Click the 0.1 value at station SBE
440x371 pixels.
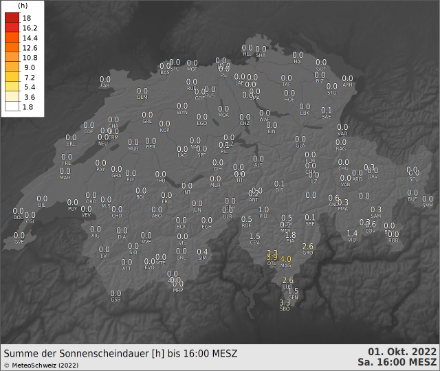coord(310,217)
